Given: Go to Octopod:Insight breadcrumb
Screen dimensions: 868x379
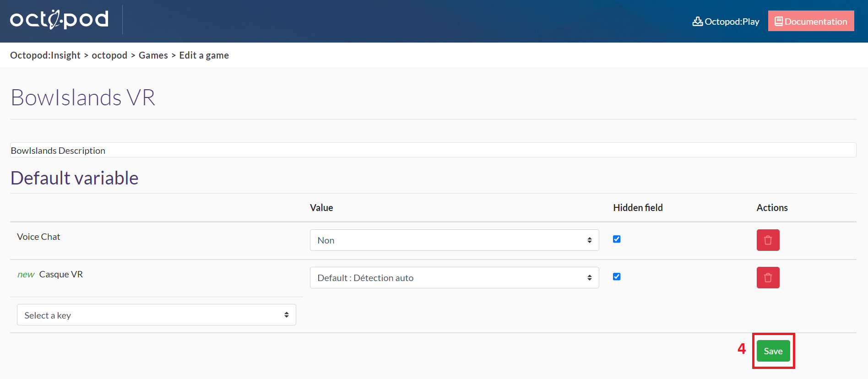Looking at the screenshot, I should click(x=45, y=55).
